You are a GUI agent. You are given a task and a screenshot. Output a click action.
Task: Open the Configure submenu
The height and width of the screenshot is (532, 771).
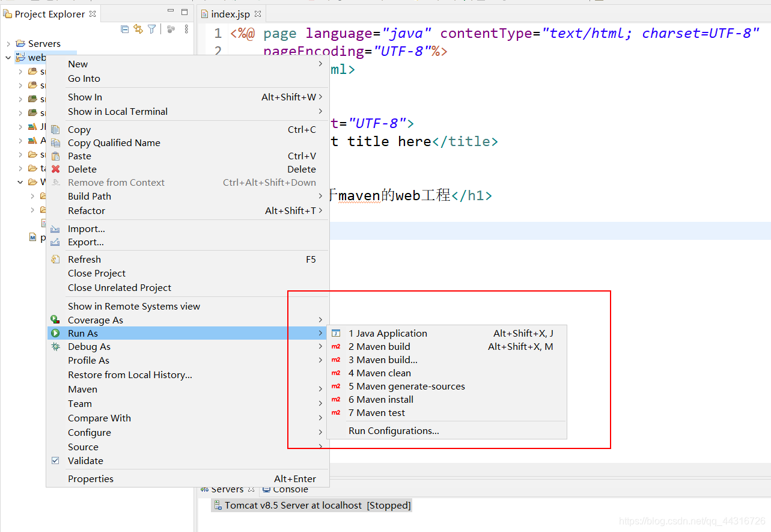click(187, 433)
